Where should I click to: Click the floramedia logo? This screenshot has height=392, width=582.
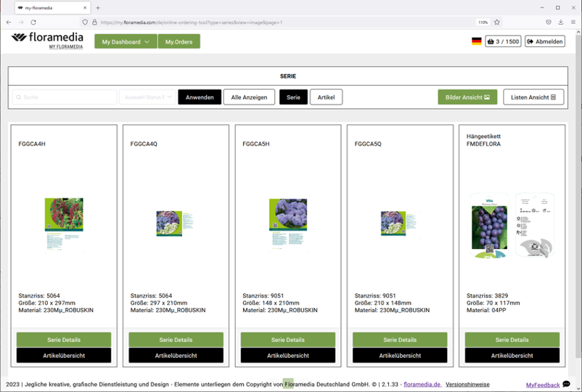[x=47, y=40]
